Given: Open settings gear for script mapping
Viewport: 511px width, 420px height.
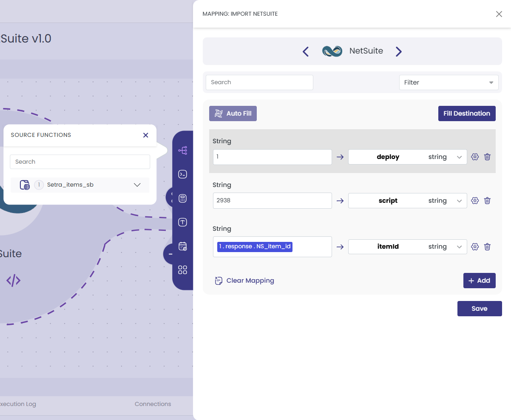Looking at the screenshot, I should [475, 201].
